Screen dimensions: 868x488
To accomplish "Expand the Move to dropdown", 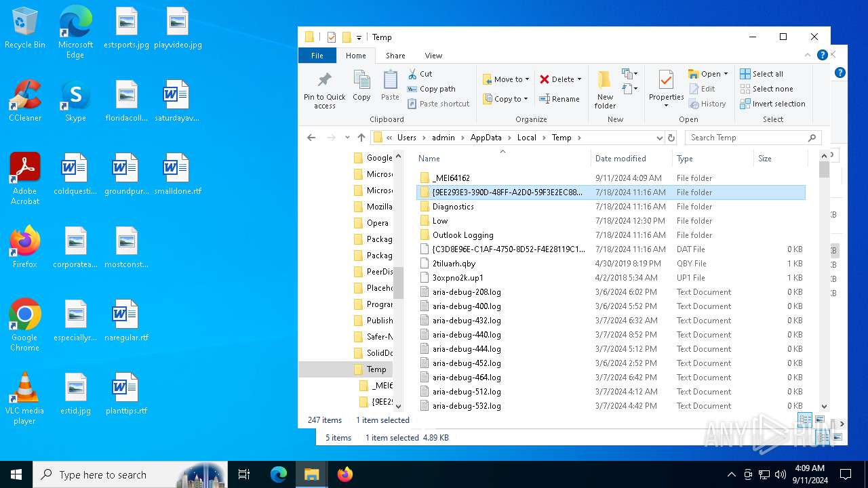I will pos(527,79).
